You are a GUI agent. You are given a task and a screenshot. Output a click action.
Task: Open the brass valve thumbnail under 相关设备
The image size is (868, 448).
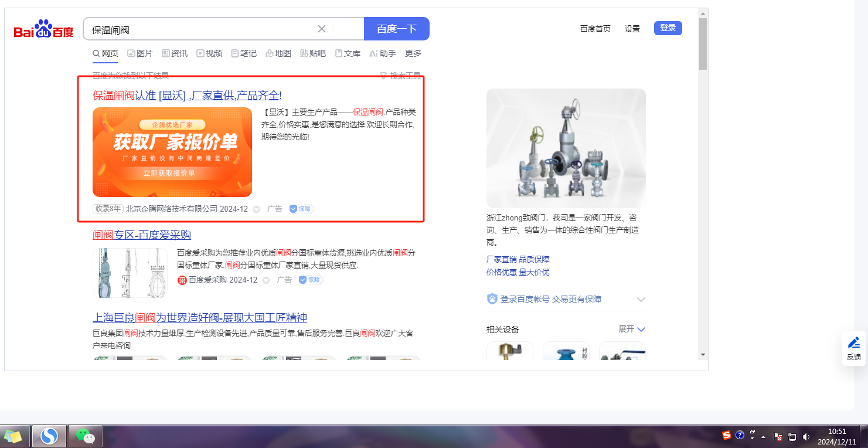[510, 350]
